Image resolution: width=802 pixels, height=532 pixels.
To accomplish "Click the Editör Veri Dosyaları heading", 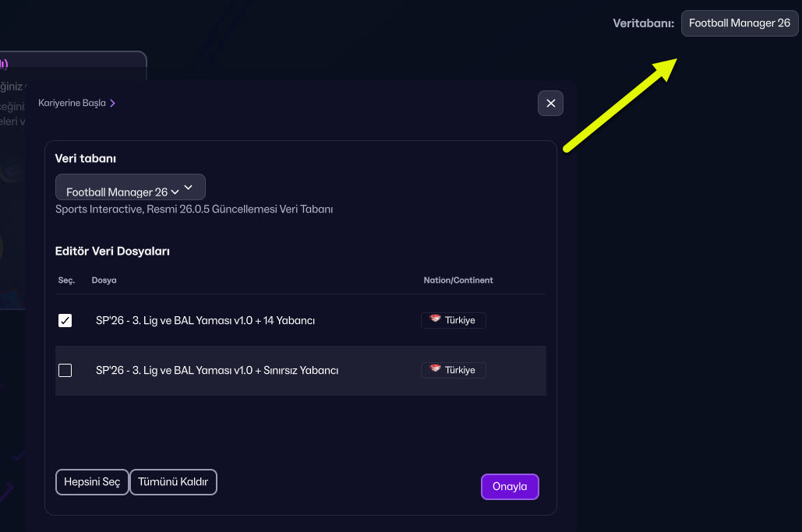I will (112, 252).
